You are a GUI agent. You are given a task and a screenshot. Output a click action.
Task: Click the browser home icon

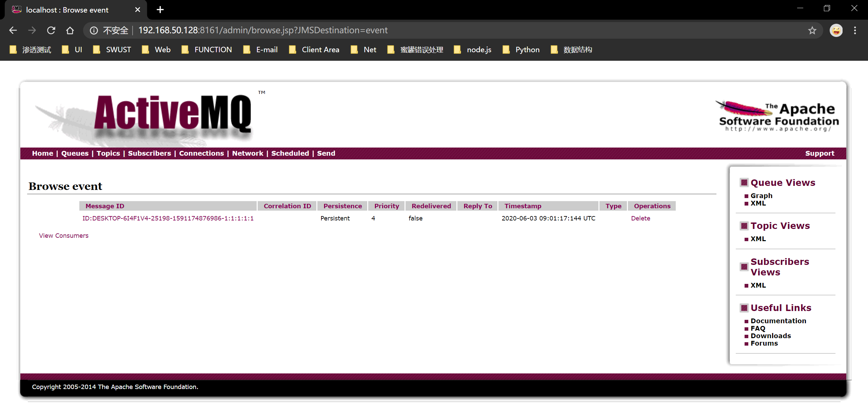[70, 31]
